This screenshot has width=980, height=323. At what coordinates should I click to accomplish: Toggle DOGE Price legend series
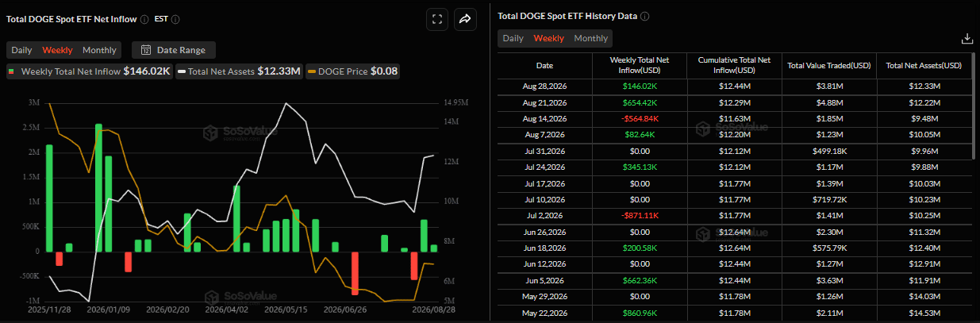click(352, 71)
